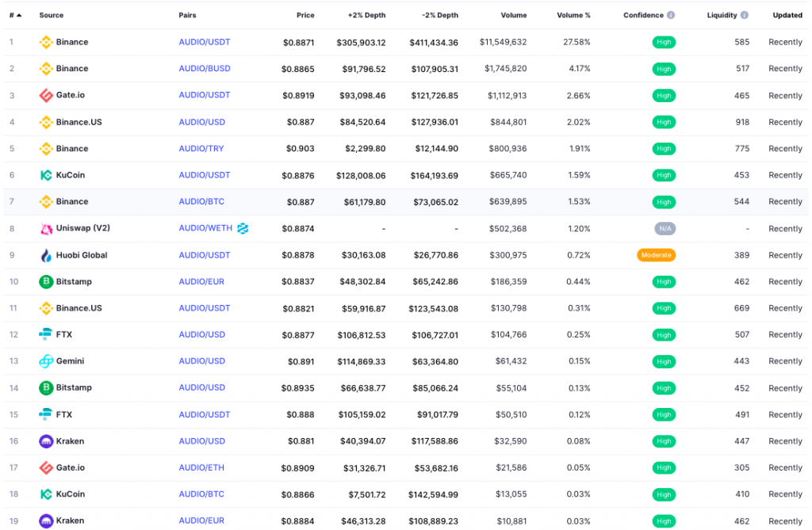Open AUDIO/EUR pair on Kraken row 19
812x530 pixels.
coord(201,520)
